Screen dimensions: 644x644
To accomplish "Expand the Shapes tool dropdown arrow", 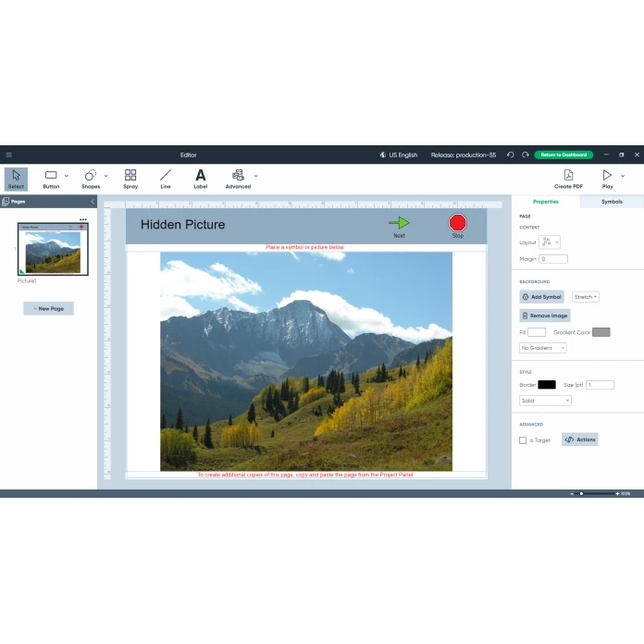I will tap(106, 176).
